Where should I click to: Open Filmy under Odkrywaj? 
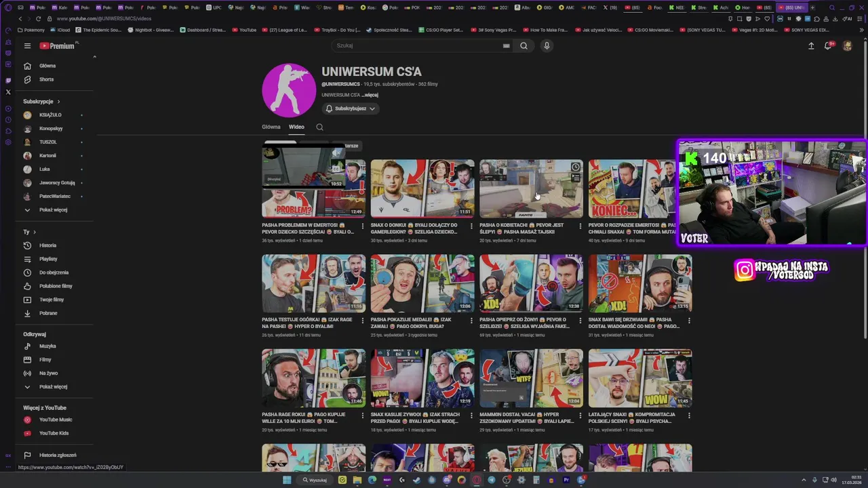tap(45, 360)
